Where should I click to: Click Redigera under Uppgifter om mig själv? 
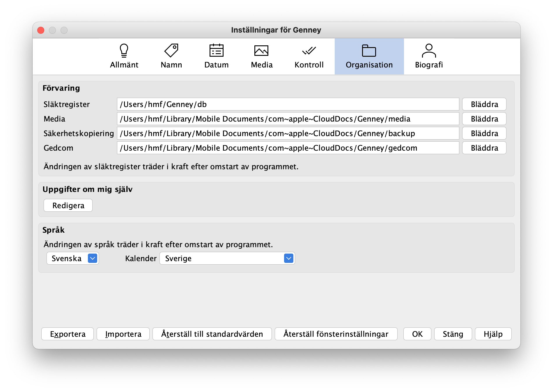click(x=68, y=206)
